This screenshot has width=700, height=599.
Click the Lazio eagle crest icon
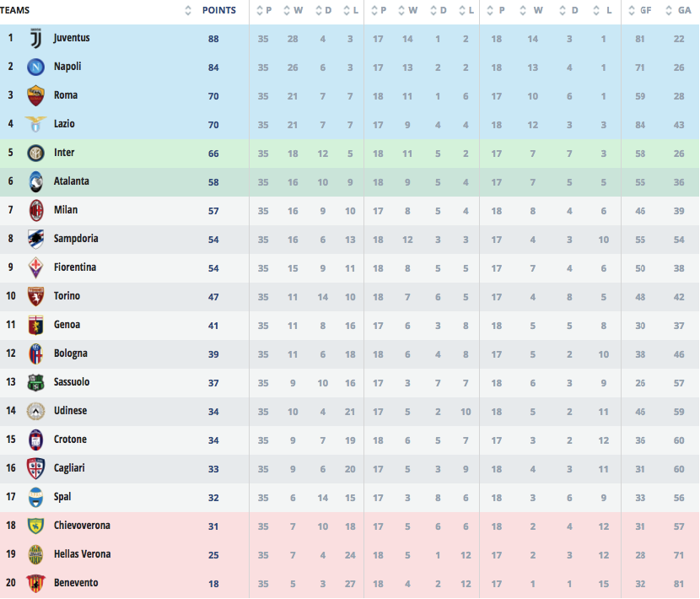pyautogui.click(x=35, y=124)
